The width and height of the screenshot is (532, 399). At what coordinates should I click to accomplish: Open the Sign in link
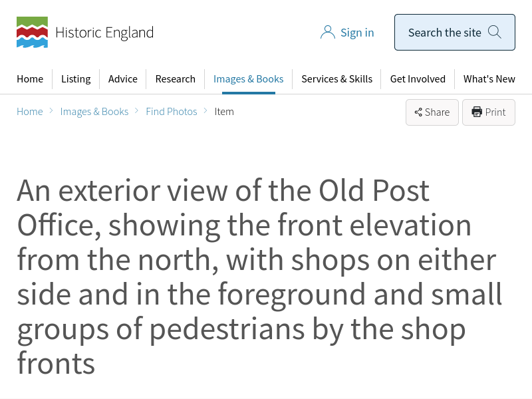point(357,33)
